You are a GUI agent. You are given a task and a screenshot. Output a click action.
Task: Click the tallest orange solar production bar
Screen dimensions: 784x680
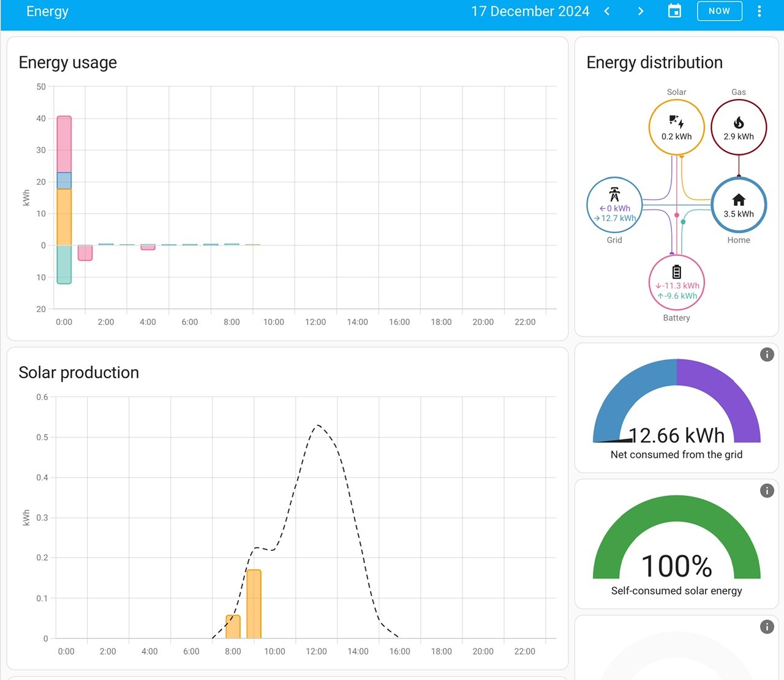254,604
